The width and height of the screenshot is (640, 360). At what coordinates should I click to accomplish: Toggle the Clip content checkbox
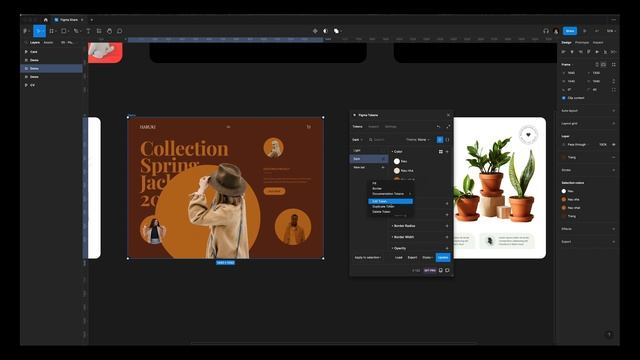click(x=564, y=98)
